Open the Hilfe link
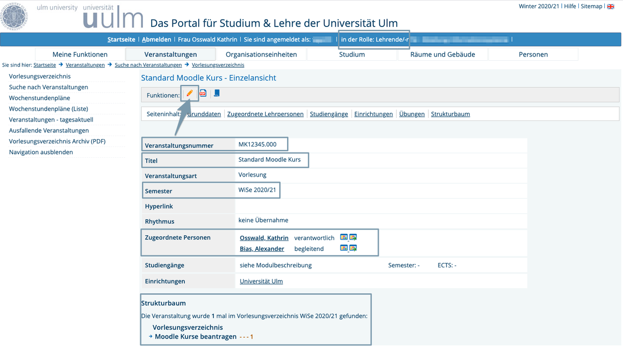Image resolution: width=623 pixels, height=364 pixels. click(x=570, y=6)
